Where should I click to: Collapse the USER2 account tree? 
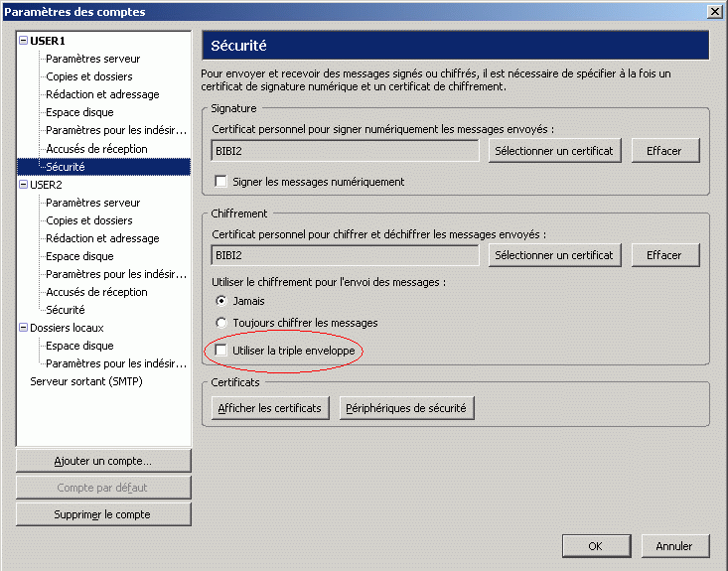pyautogui.click(x=23, y=185)
